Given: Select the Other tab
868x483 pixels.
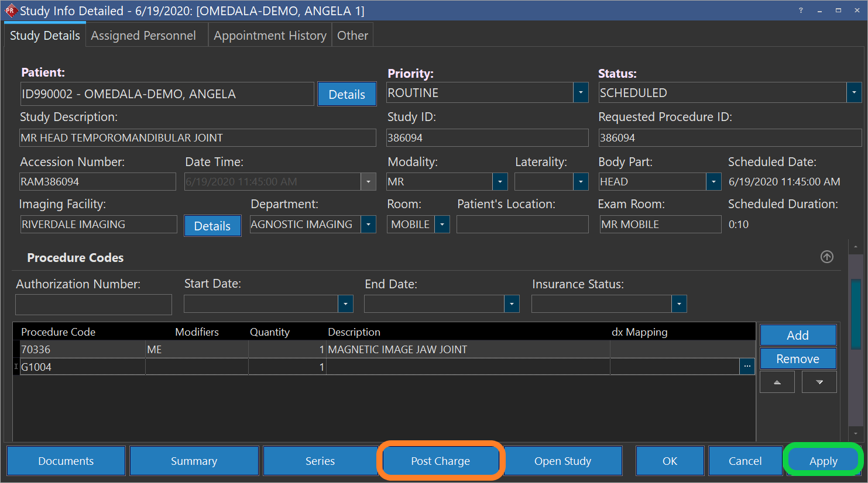Looking at the screenshot, I should click(352, 36).
